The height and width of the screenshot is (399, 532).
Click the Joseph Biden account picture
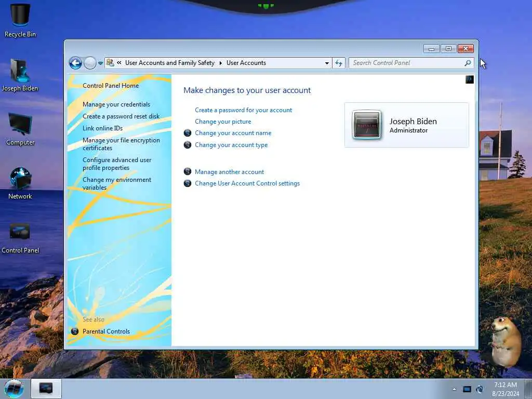pyautogui.click(x=367, y=125)
